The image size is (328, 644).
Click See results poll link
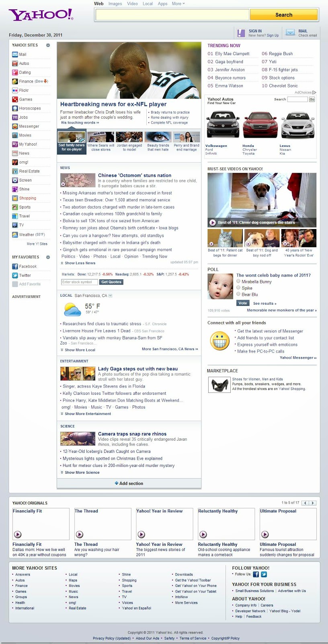pos(264,303)
